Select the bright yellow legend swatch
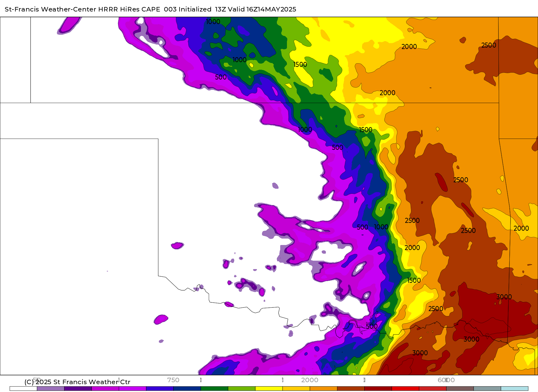This screenshot has height=392, width=538. (x=269, y=388)
